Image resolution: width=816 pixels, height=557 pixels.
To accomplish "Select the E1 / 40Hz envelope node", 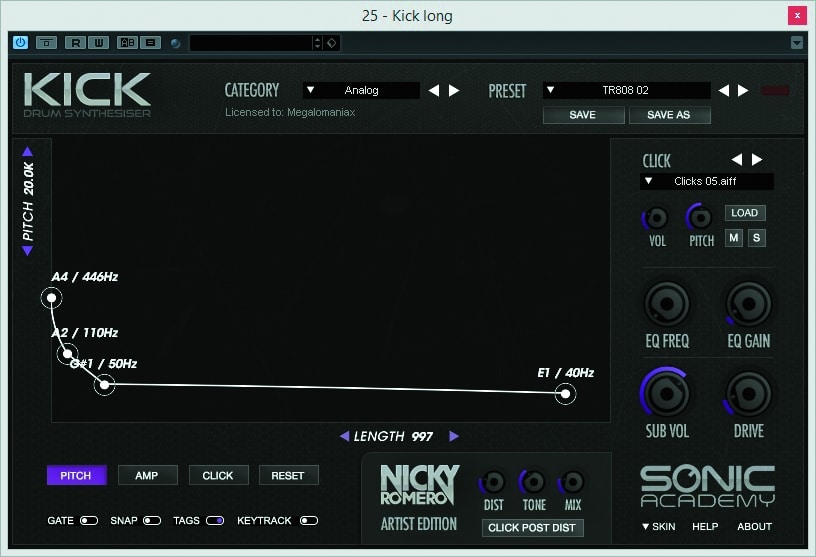I will pos(565,394).
